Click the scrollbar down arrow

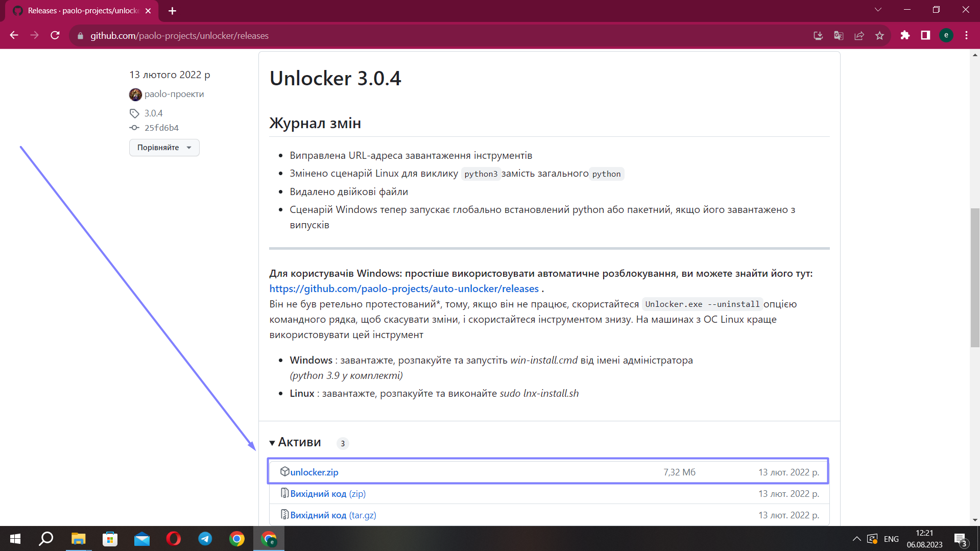975,520
